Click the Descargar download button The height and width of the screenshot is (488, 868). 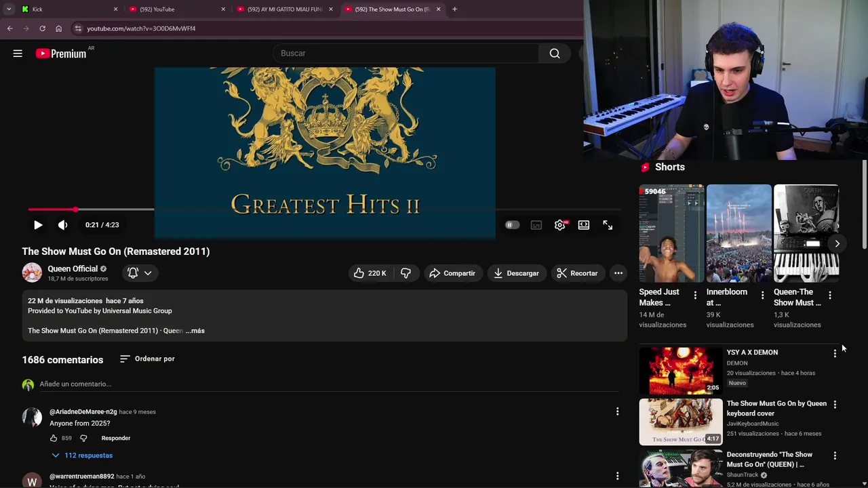[516, 273]
